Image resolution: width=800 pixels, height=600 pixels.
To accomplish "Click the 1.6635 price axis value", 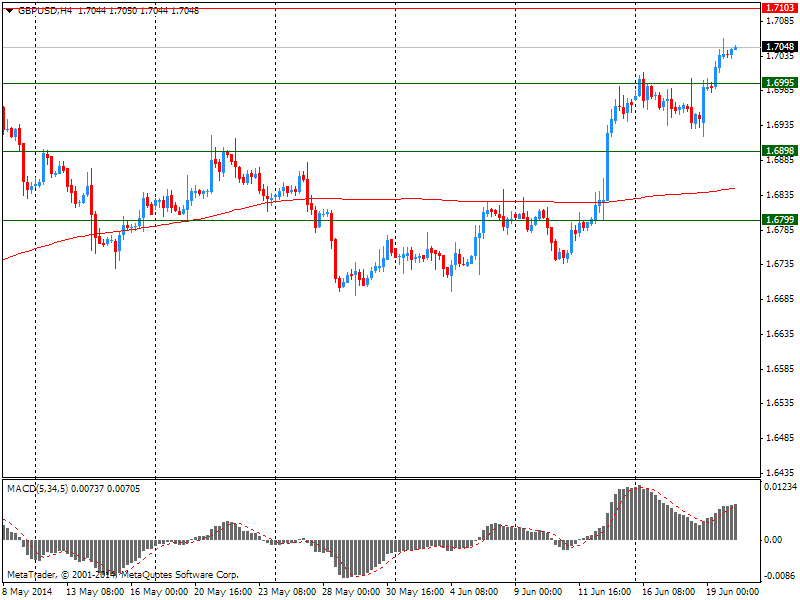I will coord(781,334).
